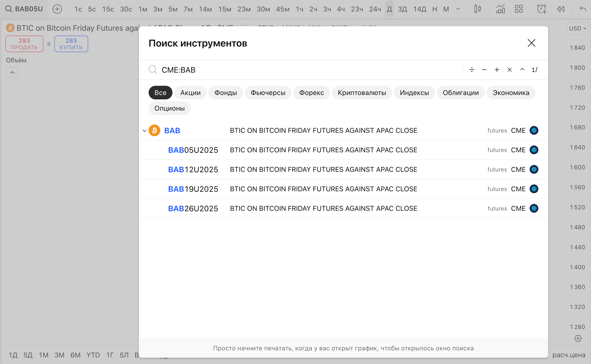Start bar replay with rewind icon
Image resolution: width=591 pixels, height=364 pixels.
point(561,9)
